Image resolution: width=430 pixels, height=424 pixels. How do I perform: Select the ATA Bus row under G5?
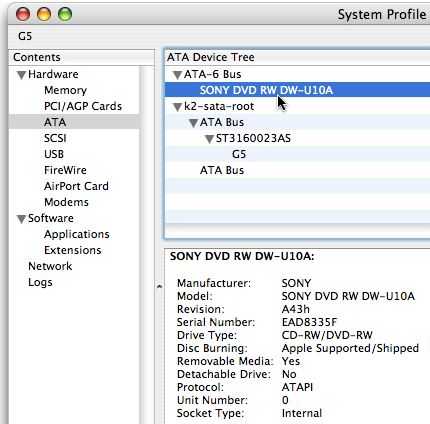coord(297,170)
